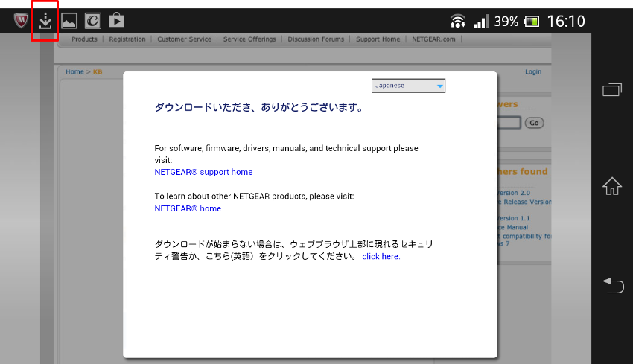
Task: Tap the picture notification icon
Action: click(x=69, y=21)
